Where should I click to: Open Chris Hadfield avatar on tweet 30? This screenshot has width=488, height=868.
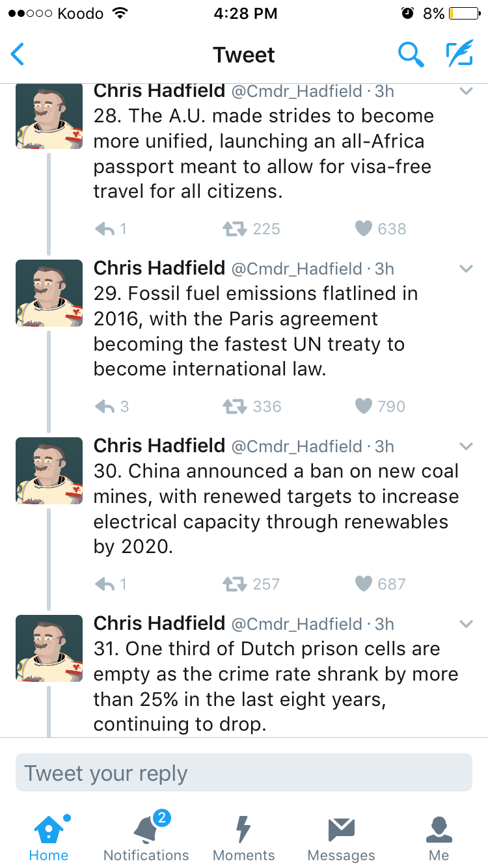(49, 470)
